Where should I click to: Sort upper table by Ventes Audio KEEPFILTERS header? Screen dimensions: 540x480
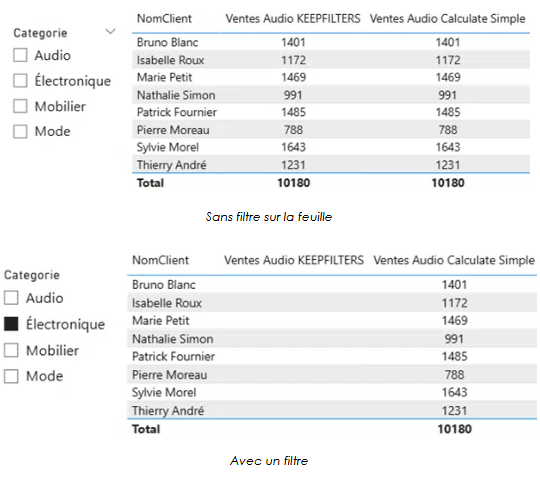(x=293, y=19)
